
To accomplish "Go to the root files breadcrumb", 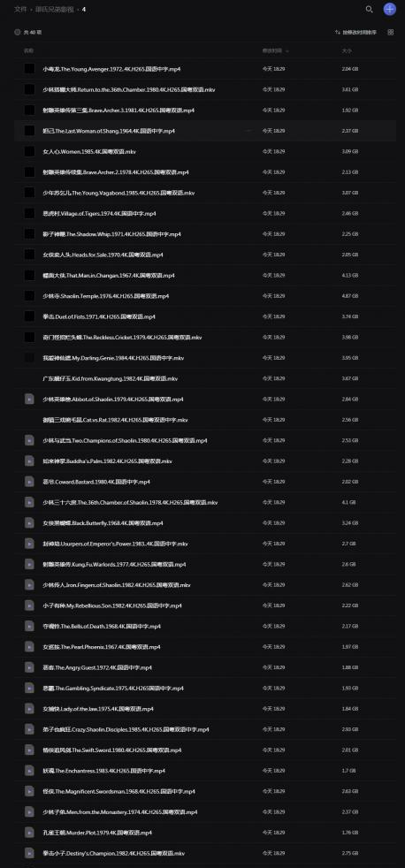I will click(20, 9).
